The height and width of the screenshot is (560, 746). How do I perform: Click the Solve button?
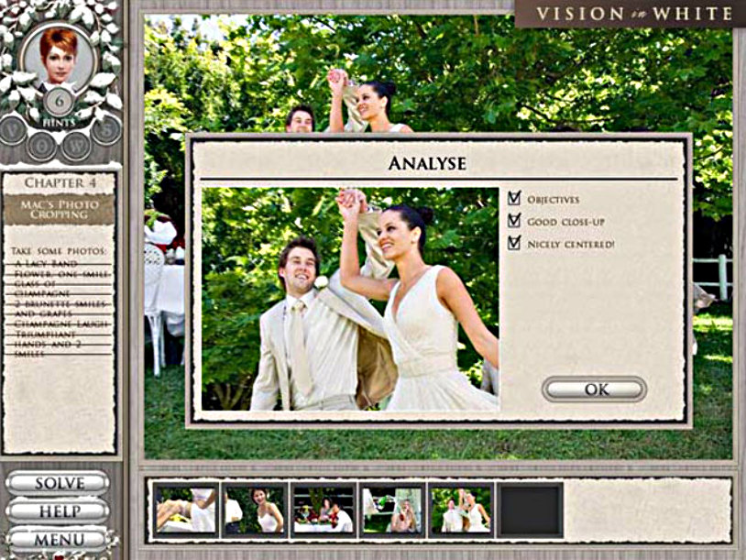click(58, 483)
